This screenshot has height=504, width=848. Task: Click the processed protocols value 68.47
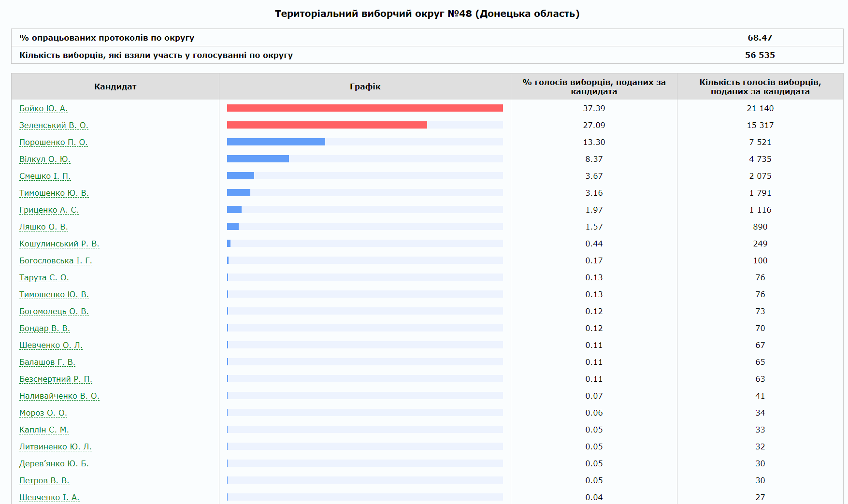pos(760,38)
